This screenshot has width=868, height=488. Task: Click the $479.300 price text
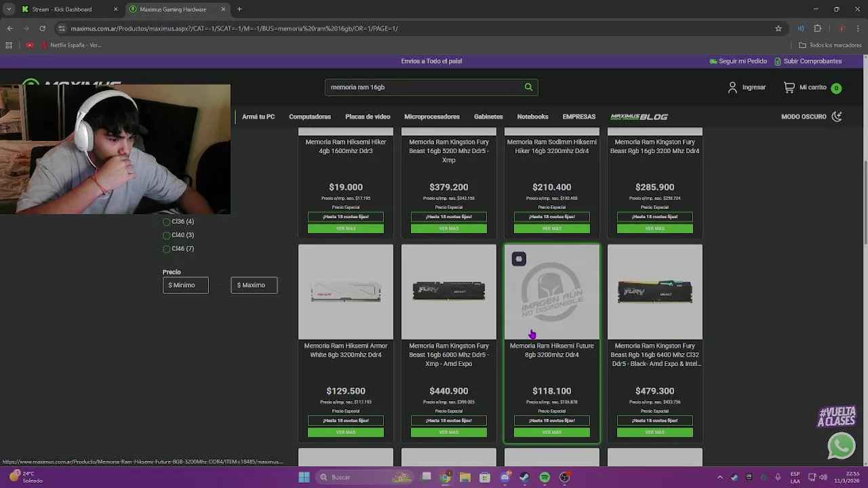[655, 391]
